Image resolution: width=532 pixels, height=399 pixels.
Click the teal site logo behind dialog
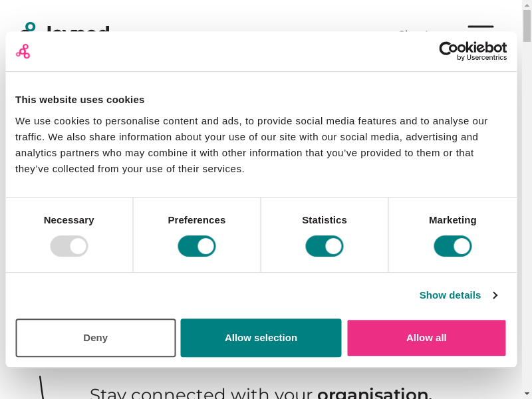pos(29,27)
